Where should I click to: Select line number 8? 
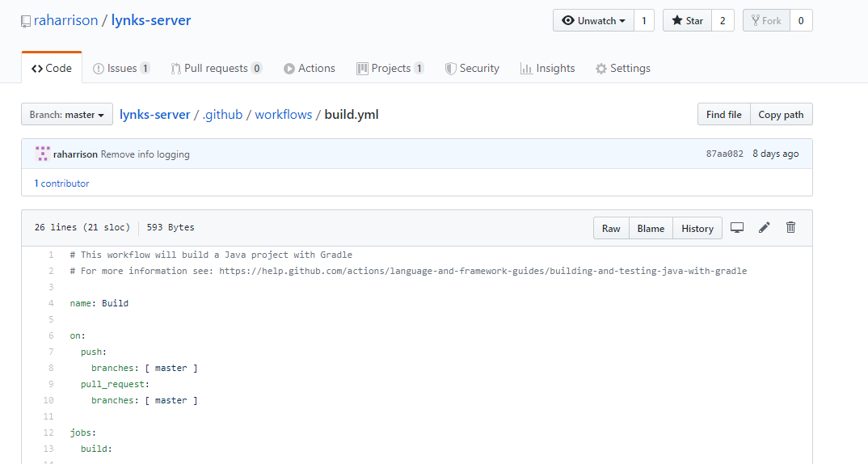51,369
